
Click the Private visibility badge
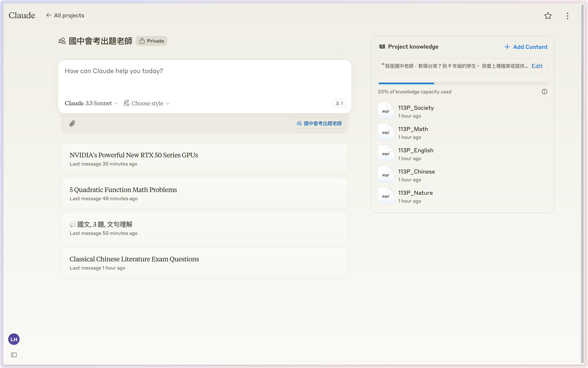[151, 41]
